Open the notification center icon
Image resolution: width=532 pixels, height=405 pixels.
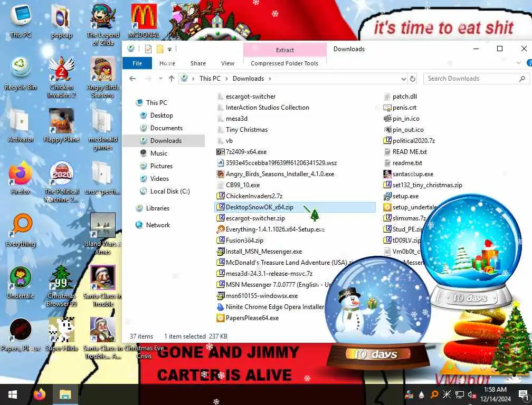tap(524, 394)
